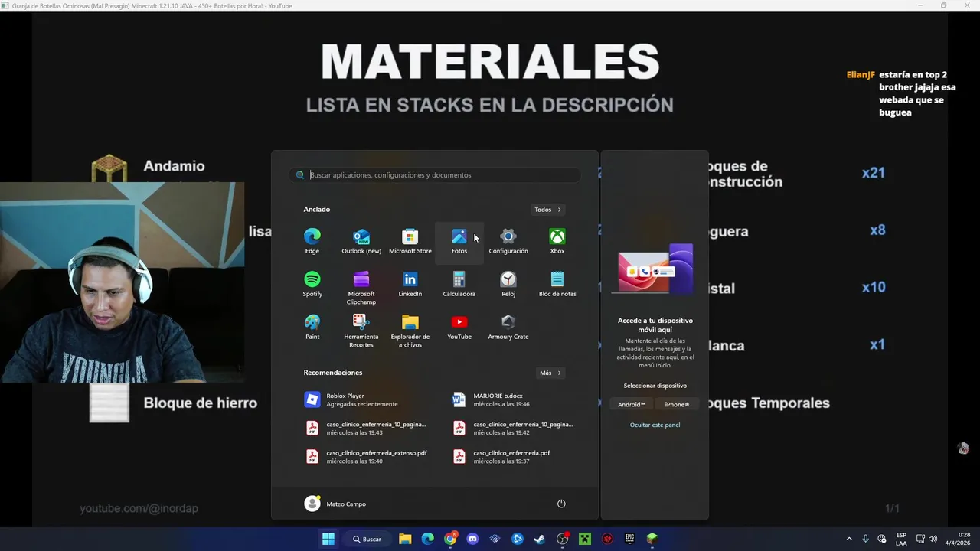Open the LinkedIn pinned app

[410, 284]
